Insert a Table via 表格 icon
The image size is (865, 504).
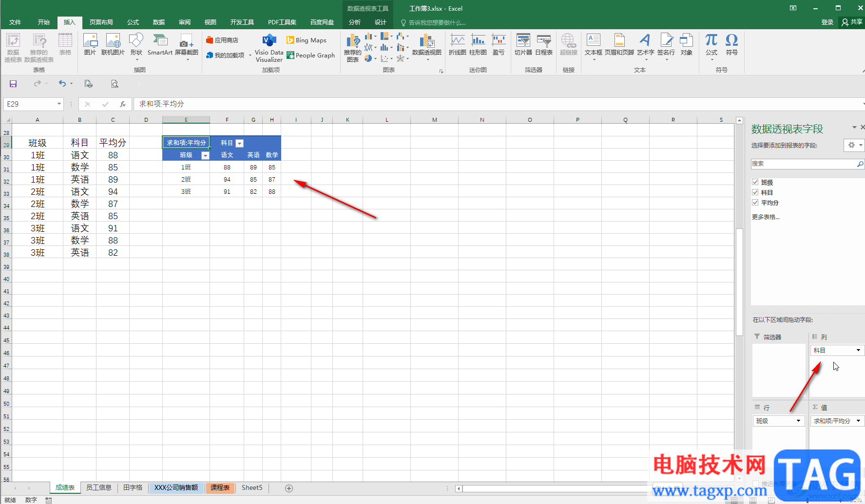(x=65, y=44)
